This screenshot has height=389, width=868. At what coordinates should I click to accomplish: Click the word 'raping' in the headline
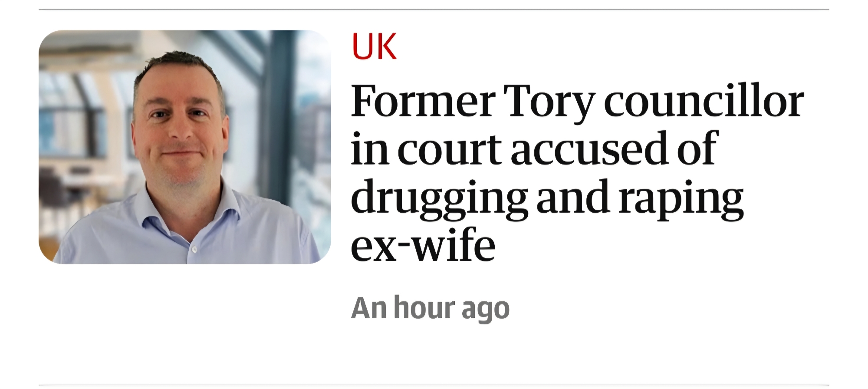(681, 198)
